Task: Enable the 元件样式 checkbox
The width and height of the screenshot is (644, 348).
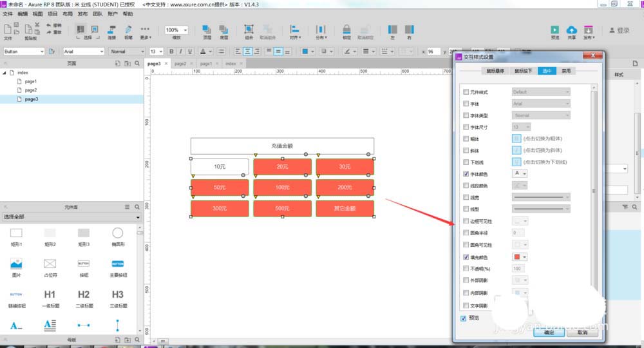Action: (x=466, y=92)
